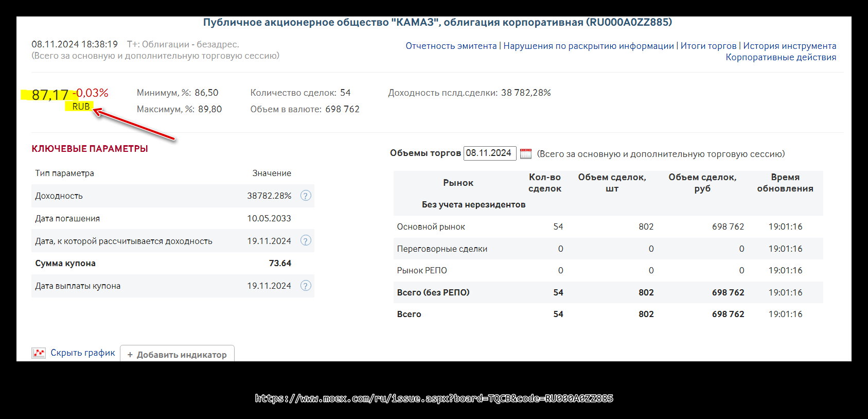Click the 698 762 value in Основной рынок row
This screenshot has width=868, height=419.
728,226
